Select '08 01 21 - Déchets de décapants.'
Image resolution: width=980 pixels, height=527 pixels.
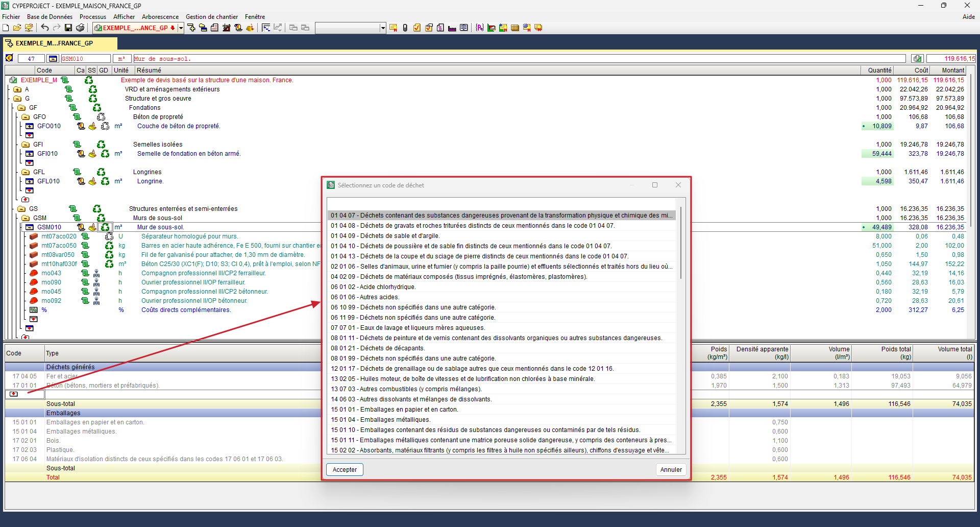pyautogui.click(x=502, y=348)
